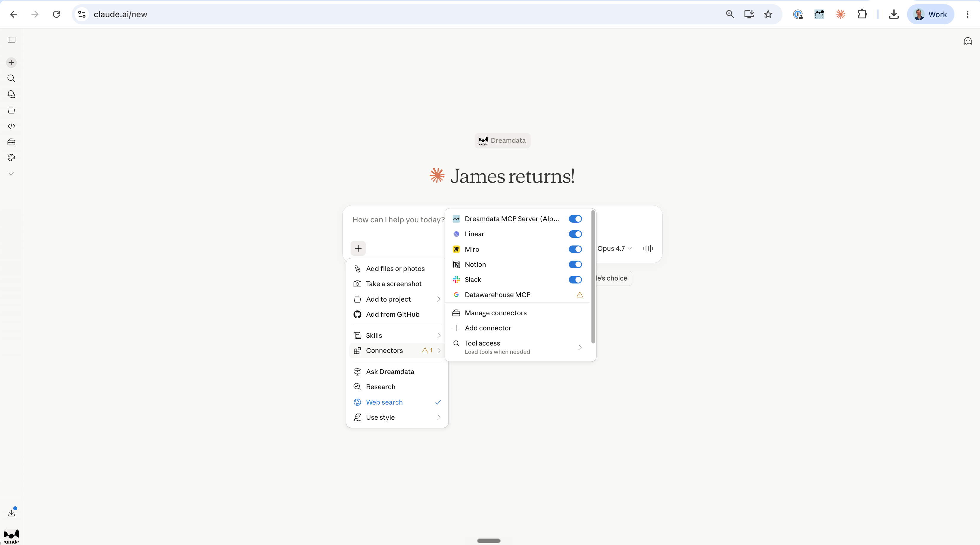The image size is (980, 545).
Task: Click the connectors list scrollbar
Action: click(593, 277)
